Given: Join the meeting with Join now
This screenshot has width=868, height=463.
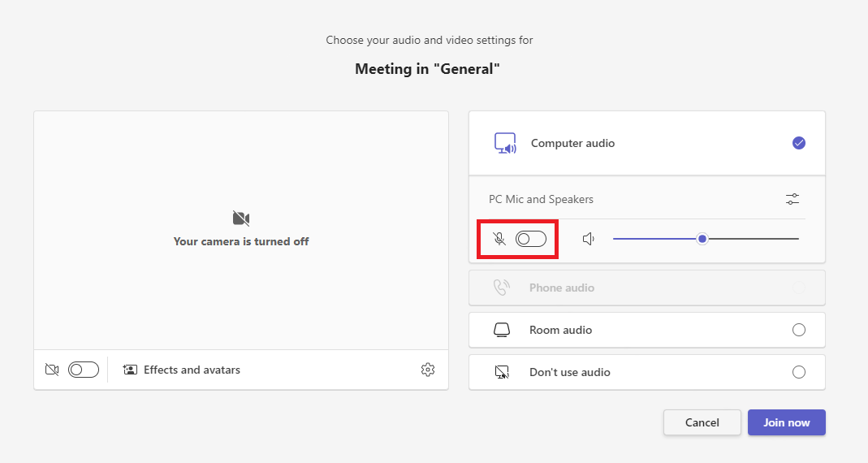Looking at the screenshot, I should (x=786, y=422).
